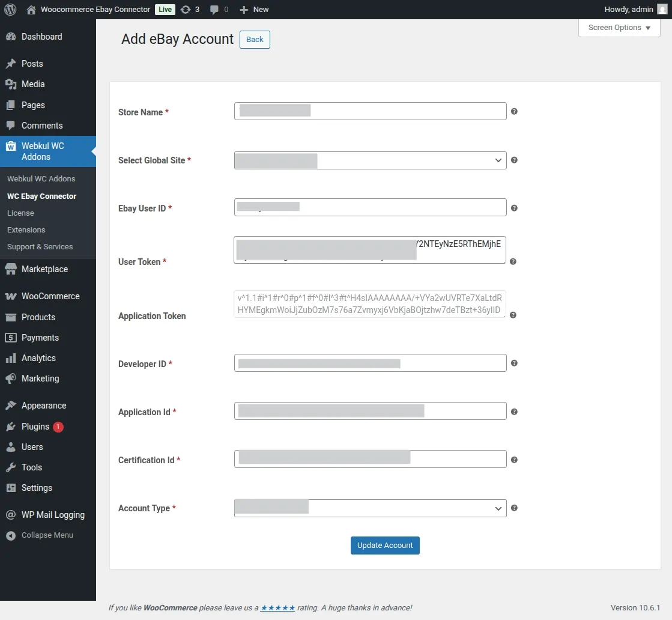Click the Live status badge
This screenshot has width=672, height=620.
(165, 10)
